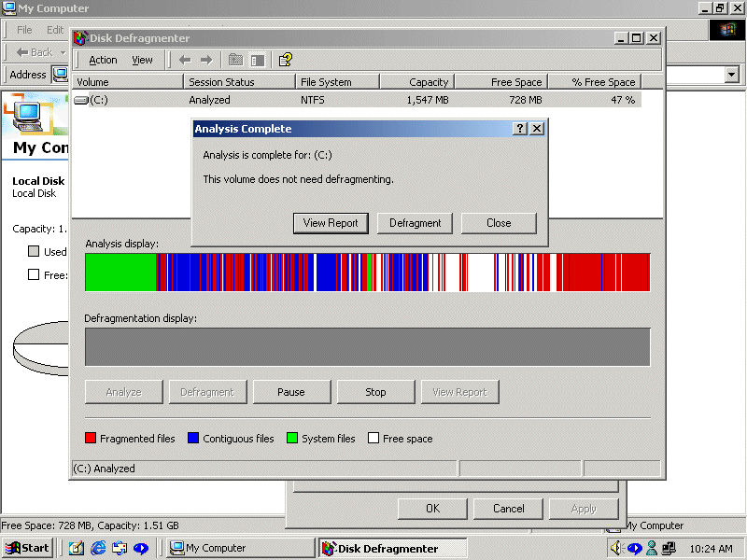Screen dimensions: 747x560
Task: Launch Internet Explorer from the quick launch bar
Action: click(x=98, y=548)
